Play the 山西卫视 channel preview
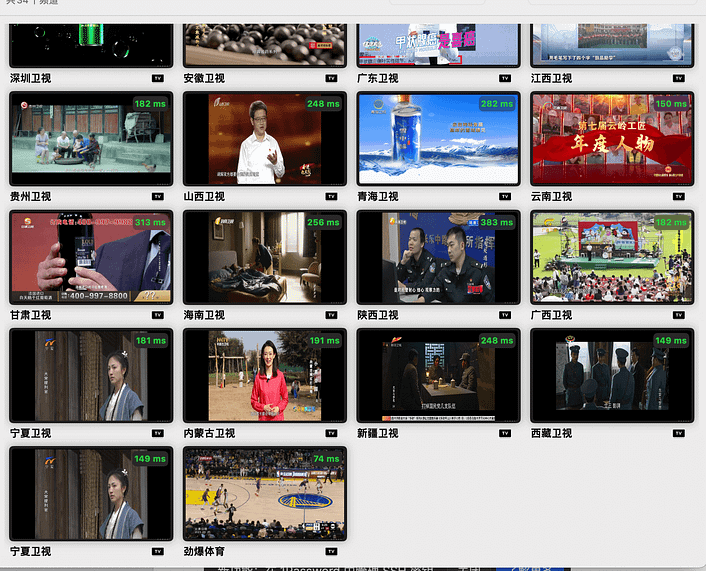The image size is (706, 571). pos(265,139)
